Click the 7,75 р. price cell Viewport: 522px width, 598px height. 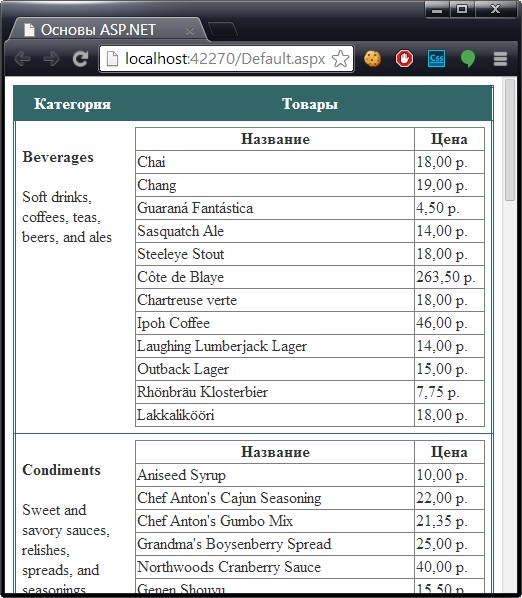click(x=450, y=392)
